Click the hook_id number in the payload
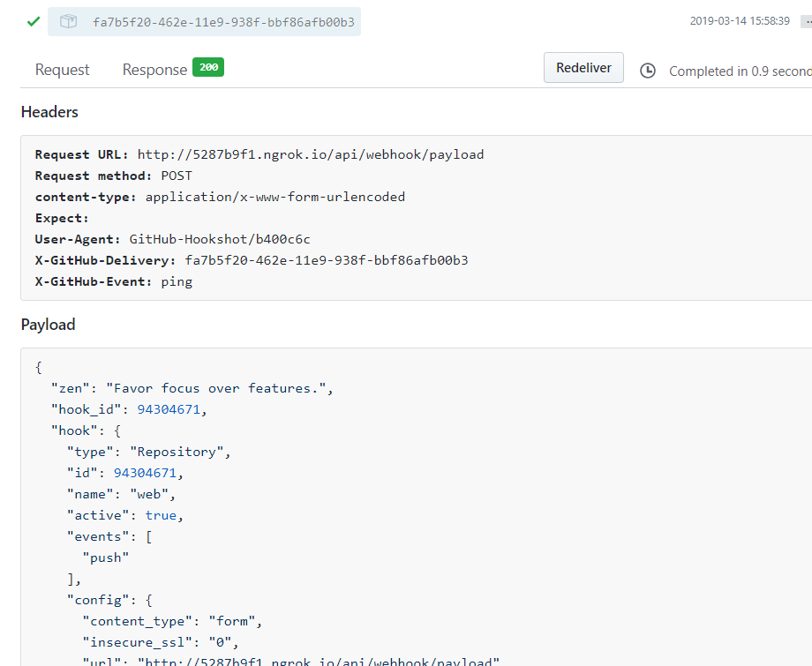This screenshot has height=666, width=812. (x=172, y=409)
